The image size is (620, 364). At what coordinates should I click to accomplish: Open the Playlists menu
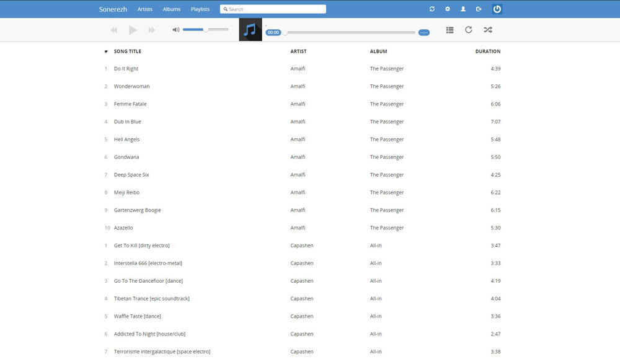click(200, 9)
